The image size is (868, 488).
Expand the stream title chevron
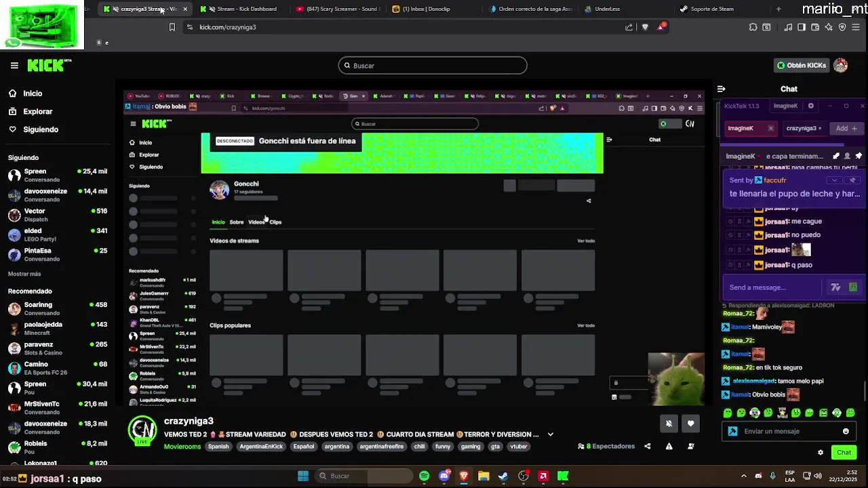pos(551,434)
